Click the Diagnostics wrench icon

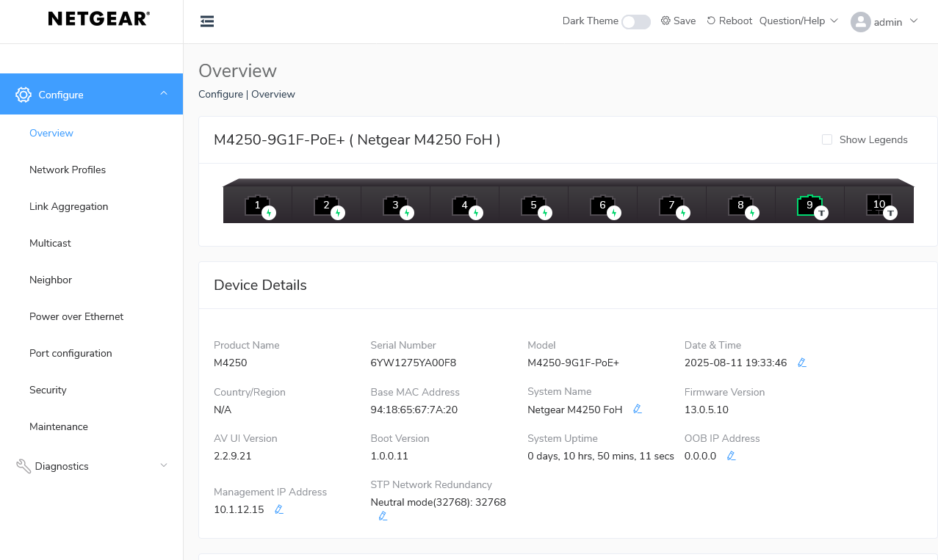click(x=24, y=466)
